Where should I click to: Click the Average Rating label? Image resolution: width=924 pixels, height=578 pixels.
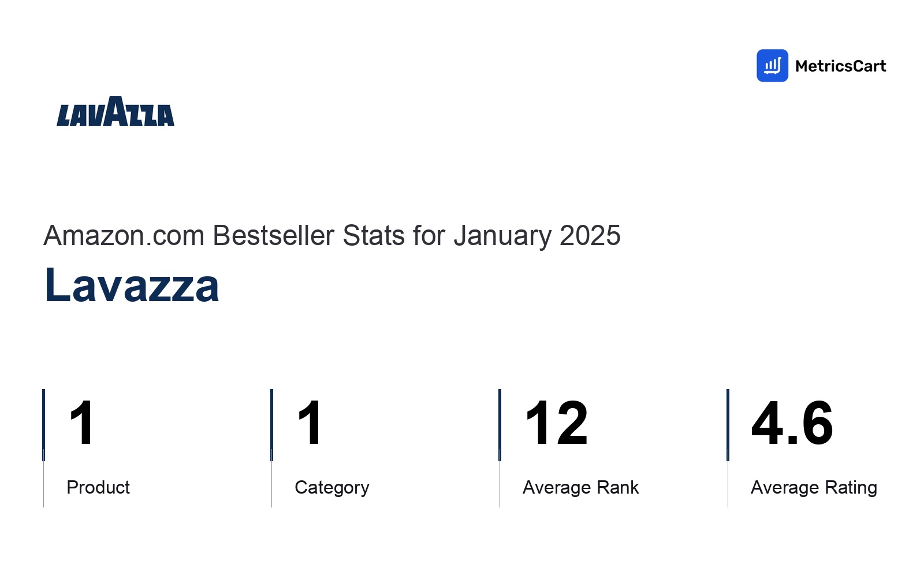click(x=814, y=487)
